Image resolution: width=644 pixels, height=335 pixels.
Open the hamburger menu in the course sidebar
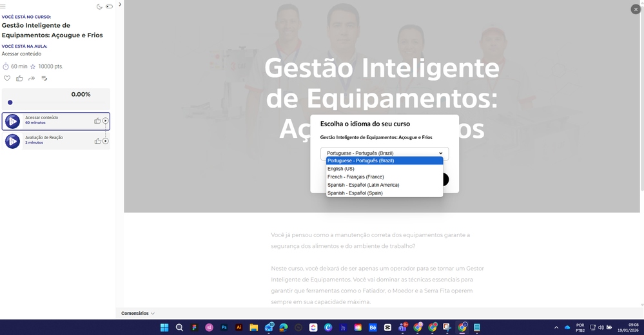click(3, 6)
